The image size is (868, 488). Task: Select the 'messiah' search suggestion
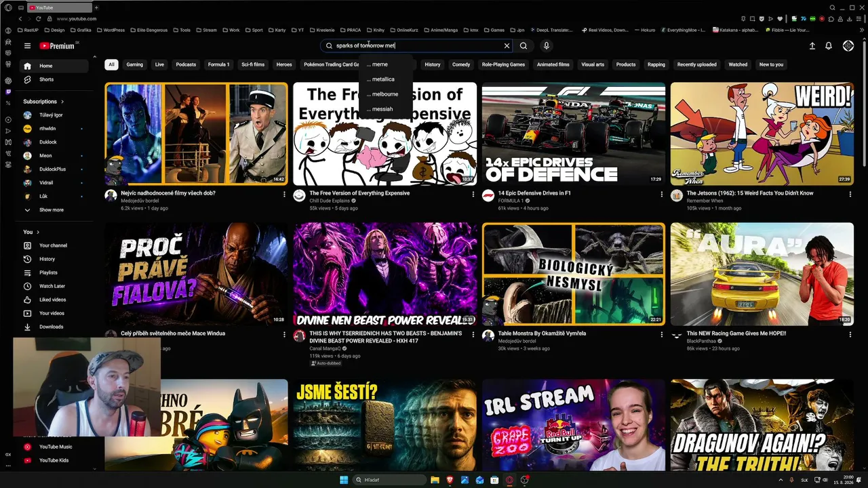[x=386, y=109]
